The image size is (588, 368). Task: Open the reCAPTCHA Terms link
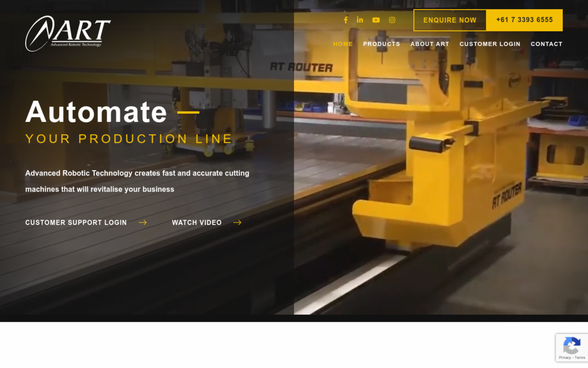pos(580,358)
